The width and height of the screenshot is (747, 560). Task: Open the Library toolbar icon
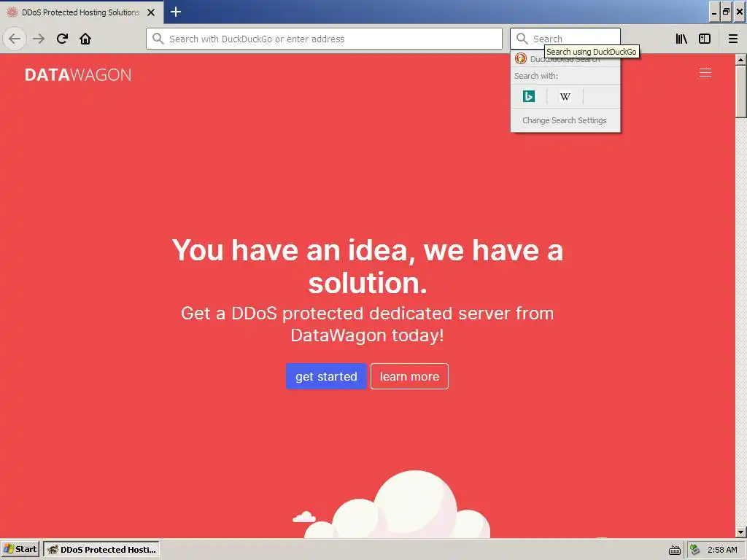(681, 39)
